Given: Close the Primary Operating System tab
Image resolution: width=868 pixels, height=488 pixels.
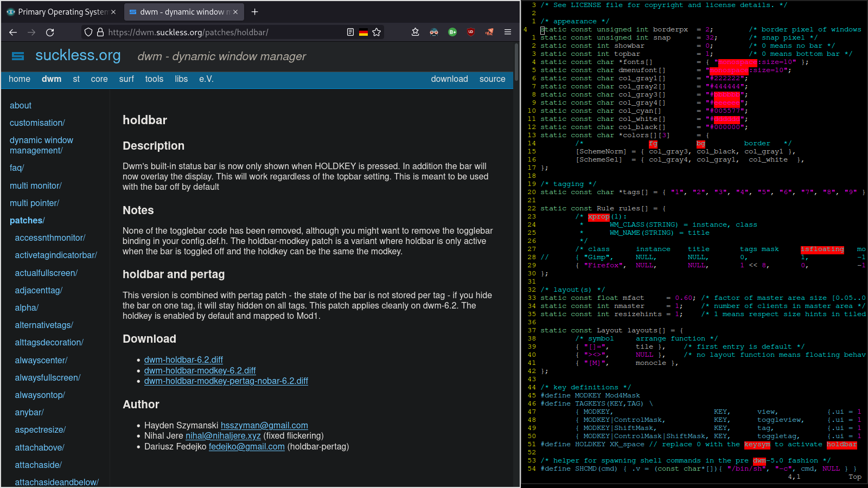Looking at the screenshot, I should [x=113, y=12].
